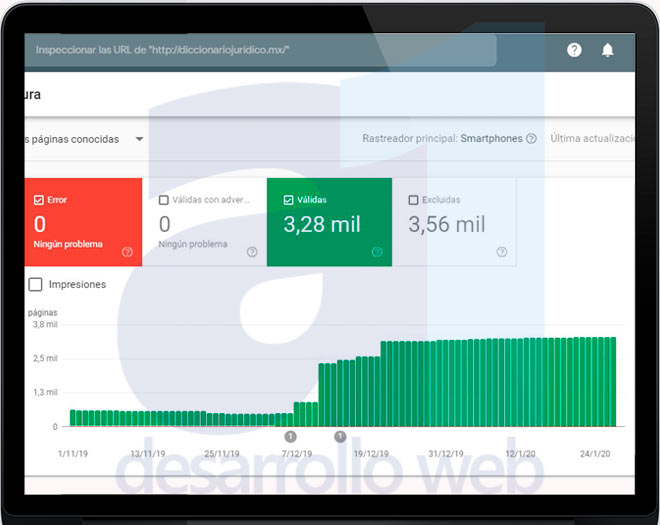Screen dimensions: 660x525
Task: Click the Smartphones crawler label
Action: coord(491,139)
